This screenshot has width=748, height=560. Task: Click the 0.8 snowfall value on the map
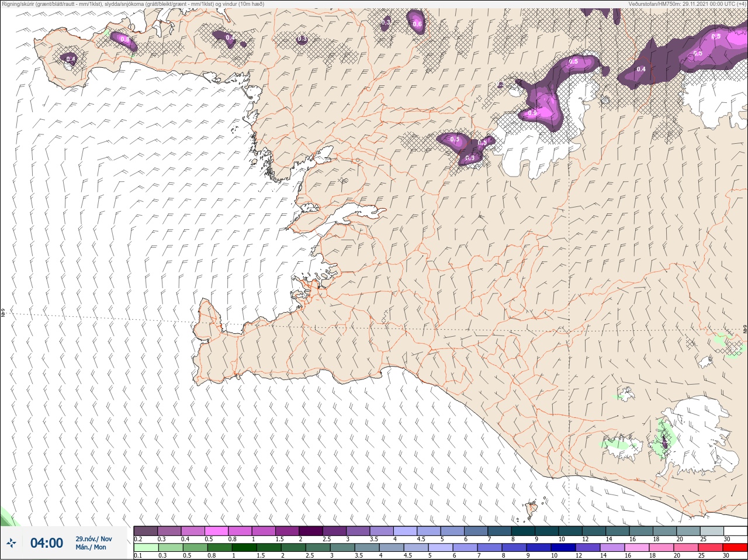[124, 39]
